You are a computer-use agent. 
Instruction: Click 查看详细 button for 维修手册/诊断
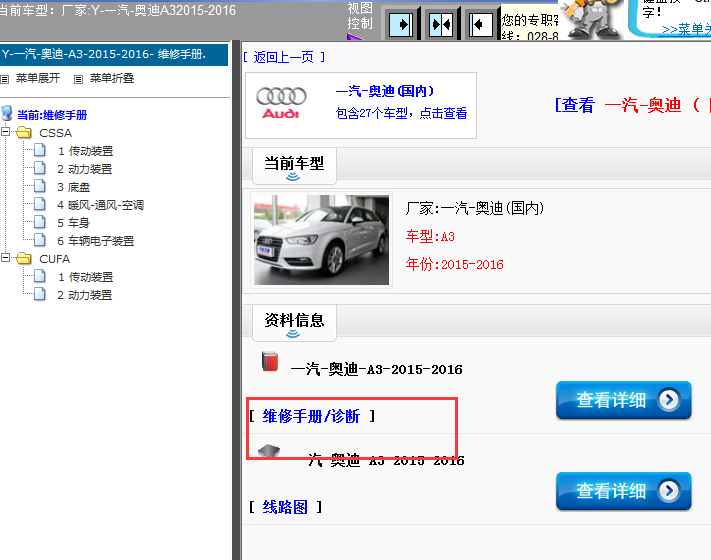coord(623,400)
